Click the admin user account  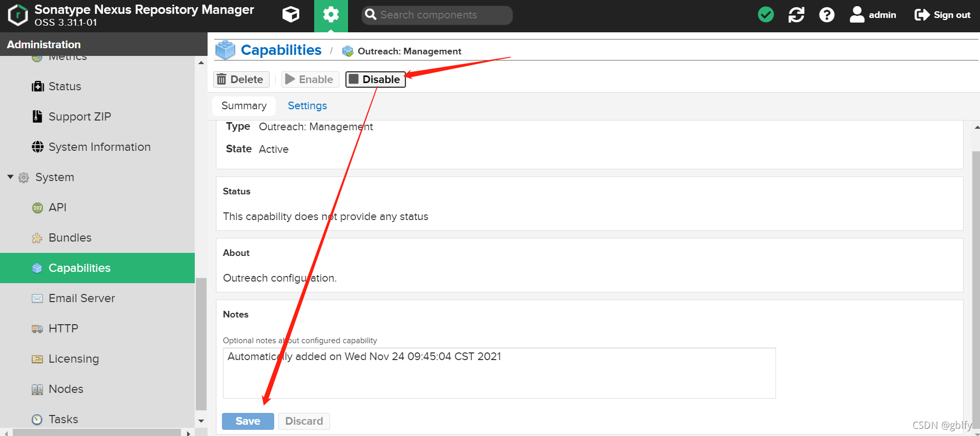point(872,15)
